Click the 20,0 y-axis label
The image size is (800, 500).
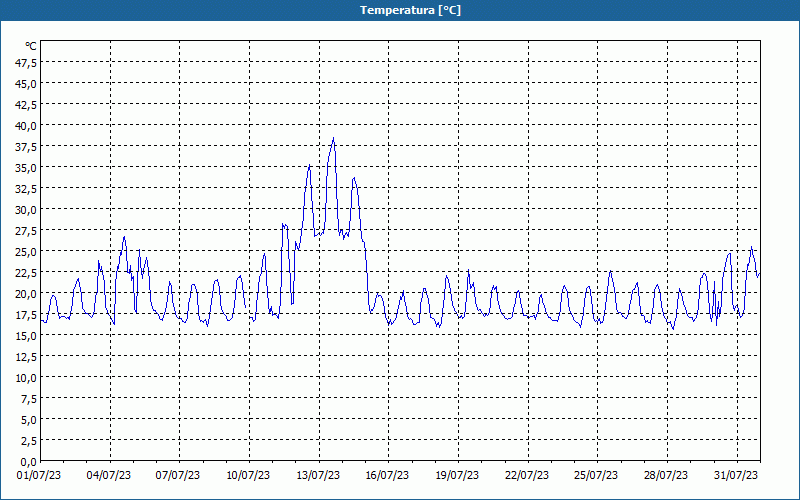point(27,293)
